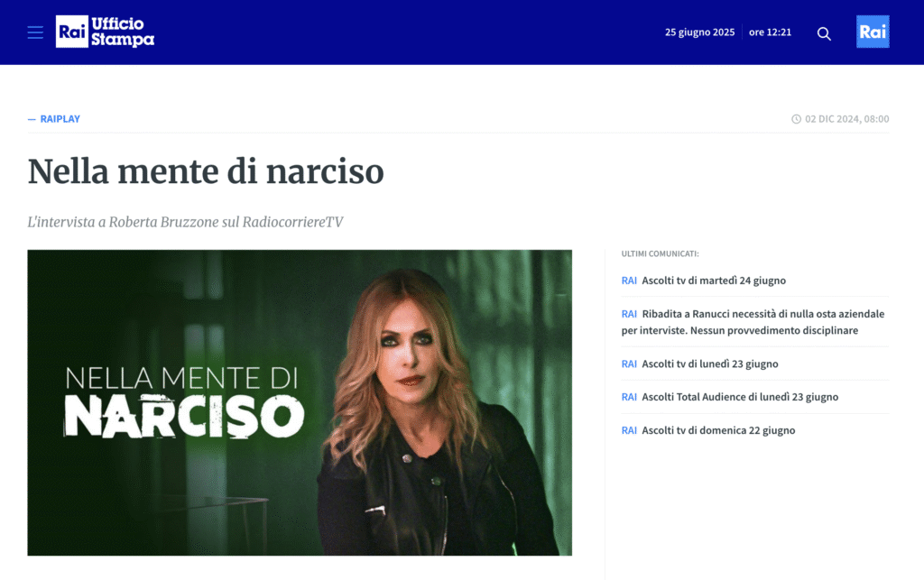Click the 'ULTIMI COMUNICATI' sidebar heading
Image resolution: width=924 pixels, height=580 pixels.
(660, 254)
